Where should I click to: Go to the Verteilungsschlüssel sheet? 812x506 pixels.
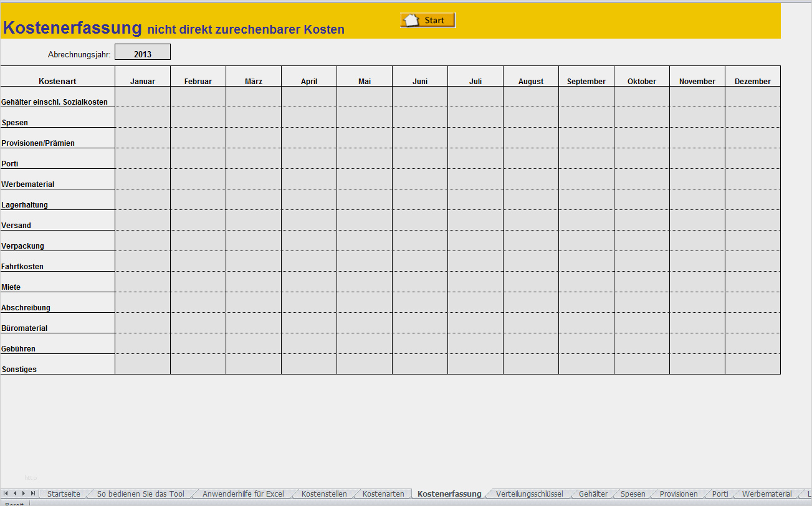pos(529,494)
